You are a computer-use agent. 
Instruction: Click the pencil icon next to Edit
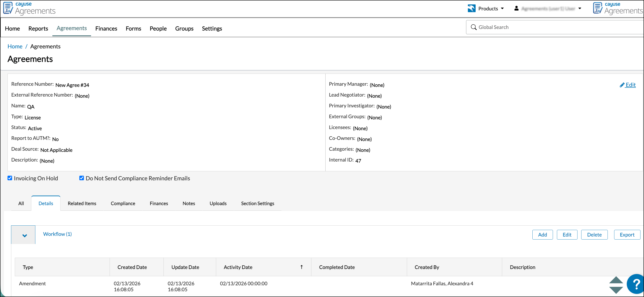click(622, 85)
